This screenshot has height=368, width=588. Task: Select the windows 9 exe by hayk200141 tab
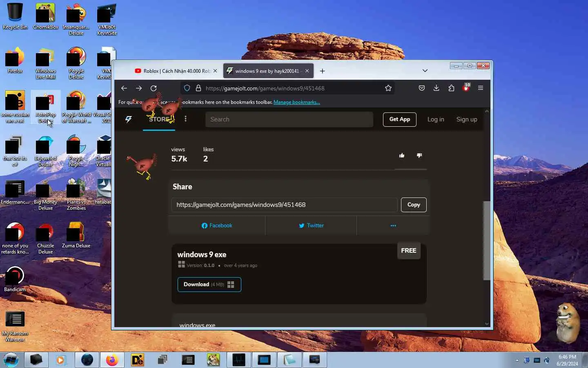(x=268, y=71)
